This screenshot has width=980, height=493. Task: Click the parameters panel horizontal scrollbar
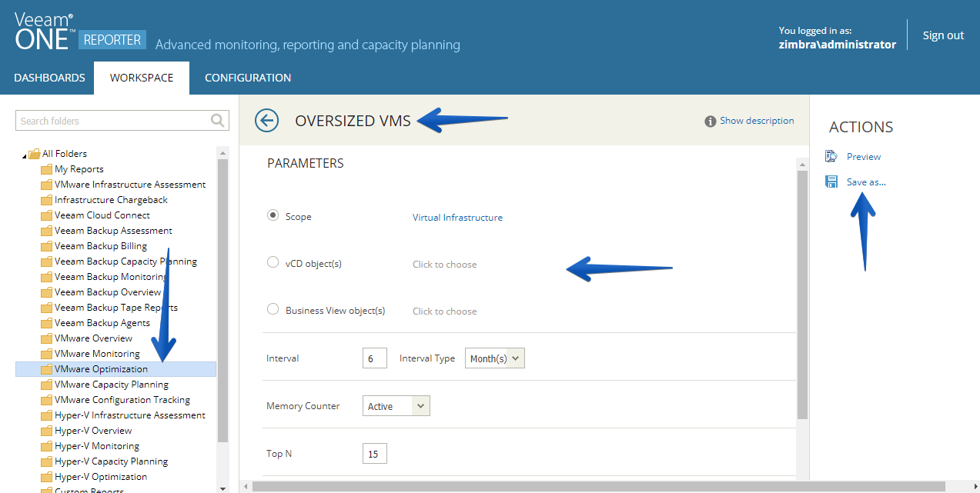(x=598, y=486)
